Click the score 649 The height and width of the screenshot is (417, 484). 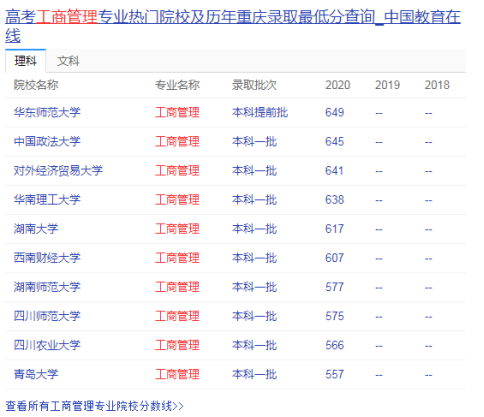pos(335,112)
